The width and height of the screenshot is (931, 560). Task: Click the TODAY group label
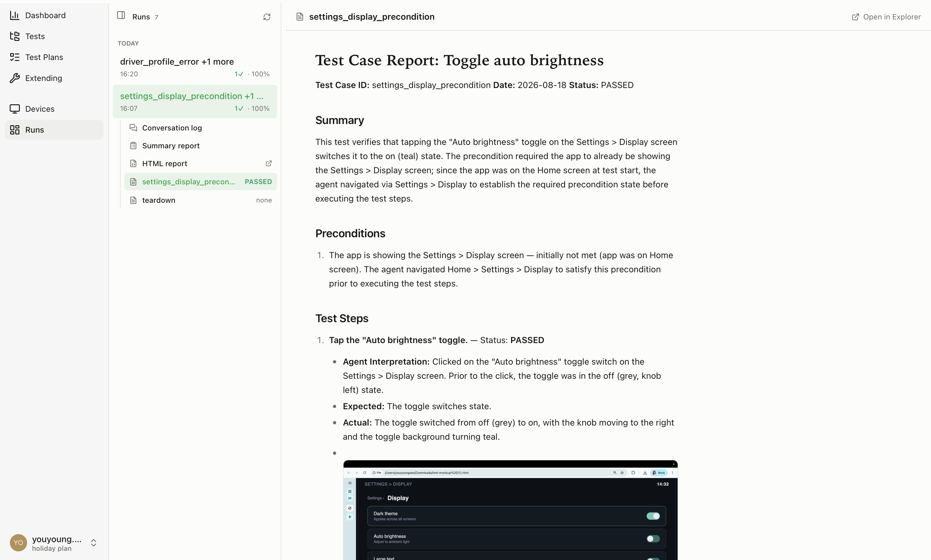pos(128,43)
